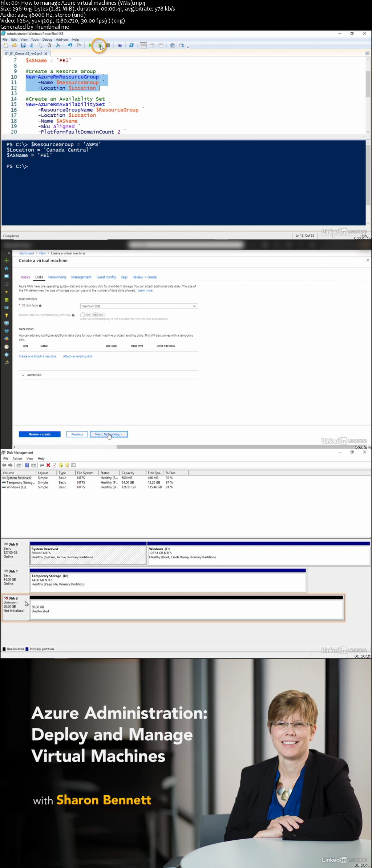
Task: Click the Previous button
Action: click(77, 434)
